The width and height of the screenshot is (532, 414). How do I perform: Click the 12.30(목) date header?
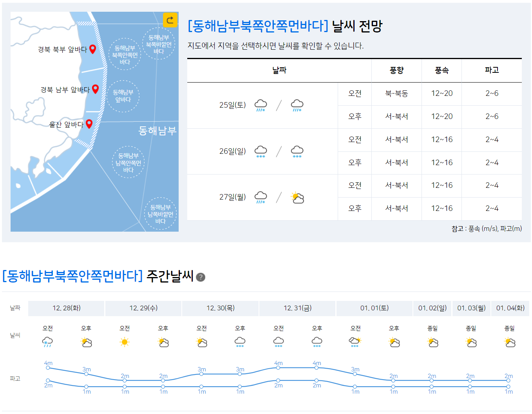[221, 308]
